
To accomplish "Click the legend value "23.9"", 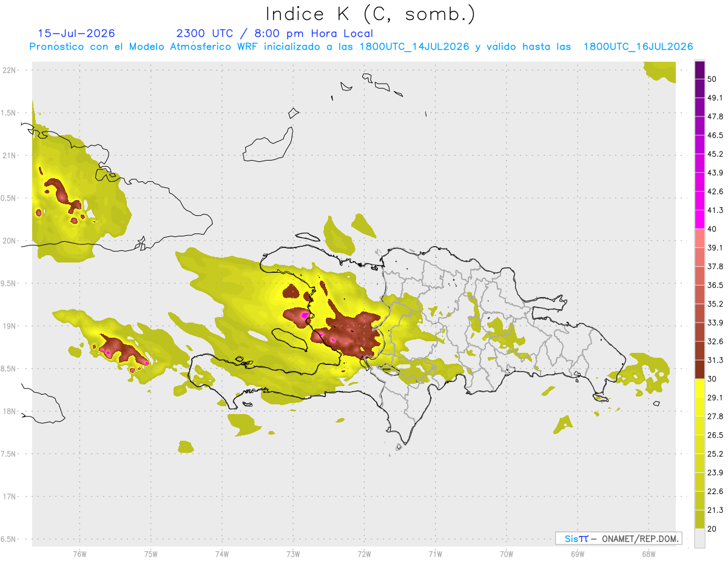I will 715,472.
